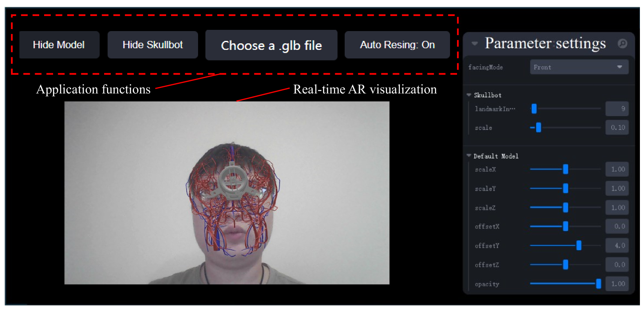Click the Skullbot scale label
This screenshot has width=644, height=312.
tap(484, 128)
